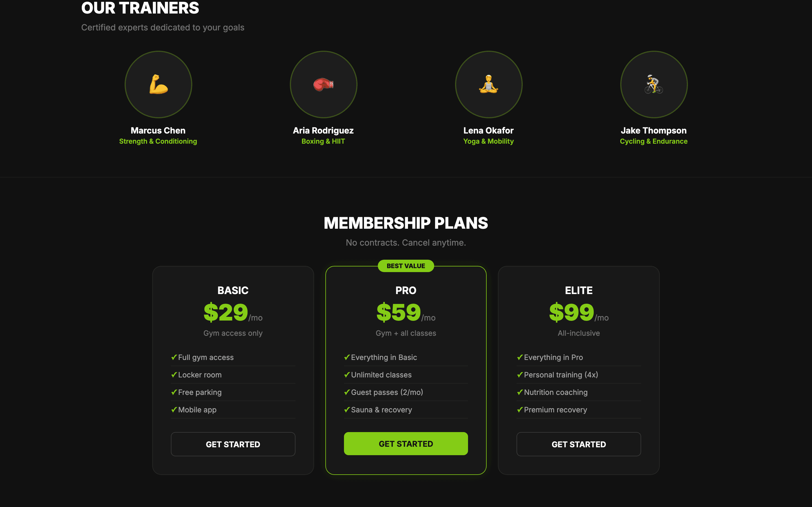Click Get Started under the Elite plan
This screenshot has width=812, height=507.
(x=579, y=444)
